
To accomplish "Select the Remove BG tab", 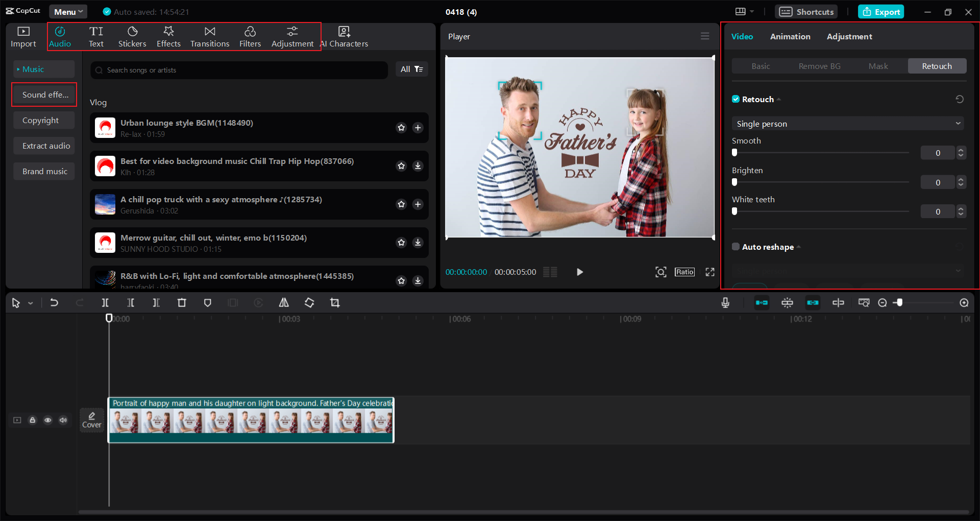I will [819, 66].
